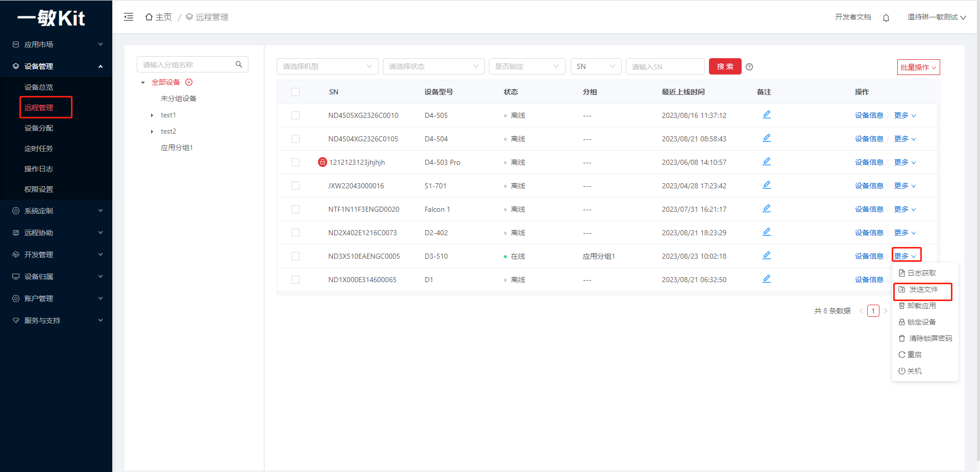The width and height of the screenshot is (980, 472).
Task: Click the red lock icon on 1212123123jhjhjh
Action: pyautogui.click(x=322, y=162)
